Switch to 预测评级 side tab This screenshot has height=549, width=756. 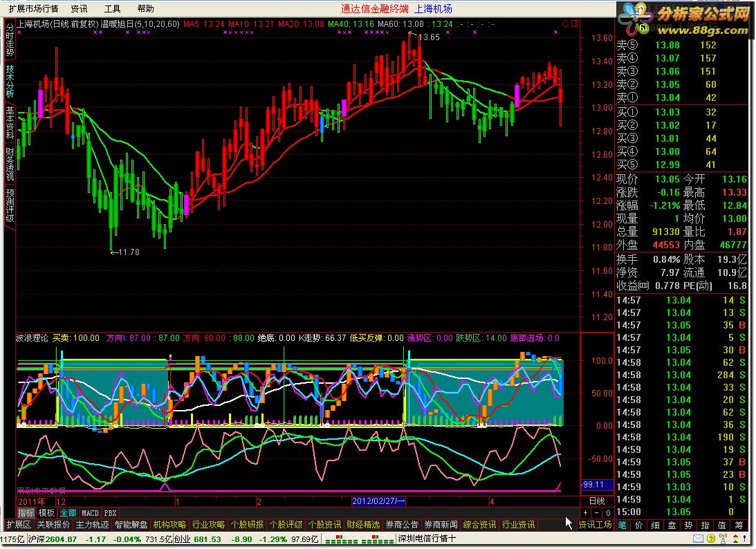pos(10,205)
